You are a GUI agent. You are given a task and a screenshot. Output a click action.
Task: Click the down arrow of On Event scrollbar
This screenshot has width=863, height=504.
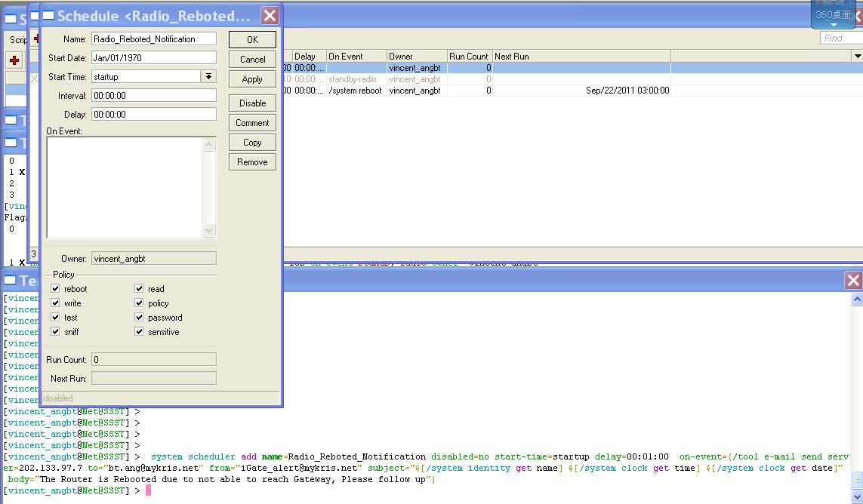(208, 230)
